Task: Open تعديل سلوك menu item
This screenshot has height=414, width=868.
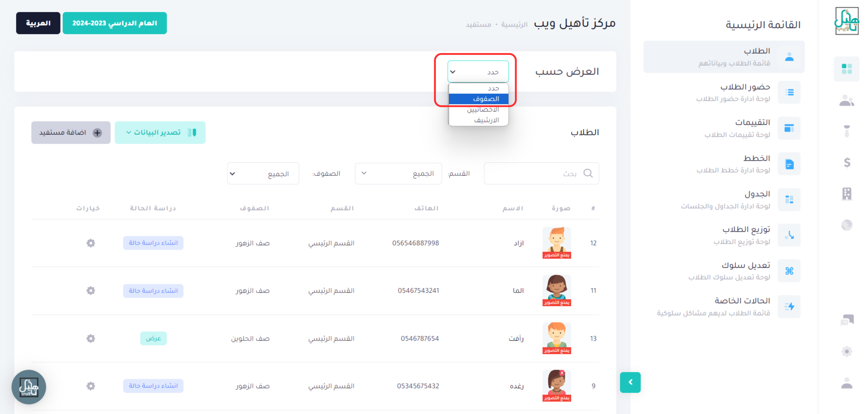Action: pos(724,271)
